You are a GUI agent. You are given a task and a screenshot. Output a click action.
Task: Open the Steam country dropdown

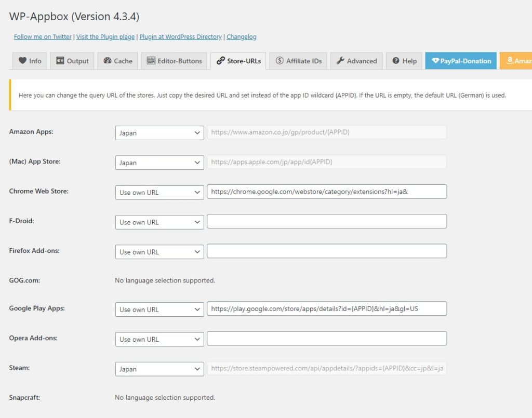(159, 369)
